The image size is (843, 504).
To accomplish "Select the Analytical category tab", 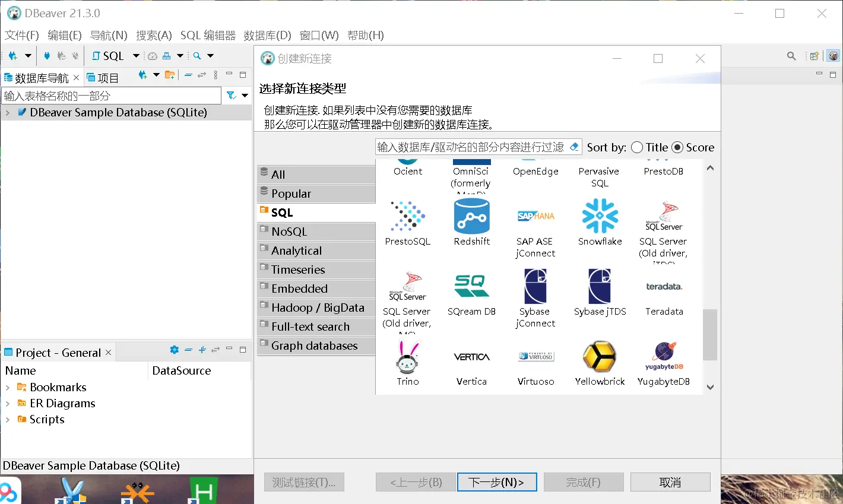I will (x=316, y=251).
